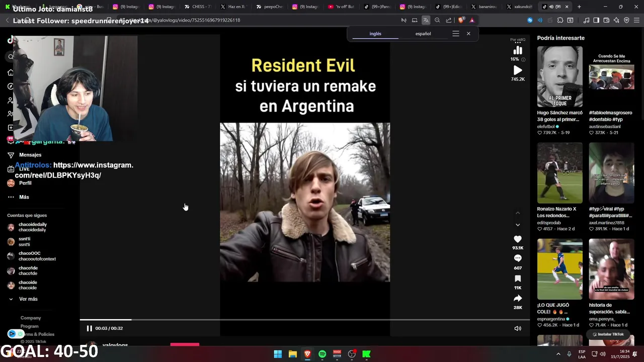Image resolution: width=644 pixels, height=362 pixels.
Task: Mute the video with the speaker icon
Action: [x=518, y=328]
